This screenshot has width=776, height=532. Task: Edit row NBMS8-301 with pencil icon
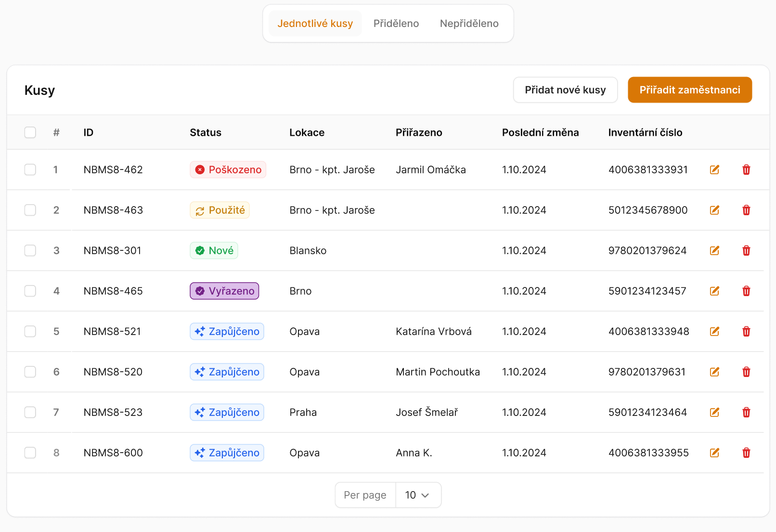(x=714, y=250)
